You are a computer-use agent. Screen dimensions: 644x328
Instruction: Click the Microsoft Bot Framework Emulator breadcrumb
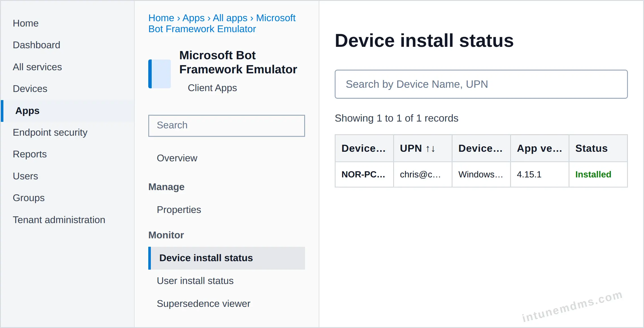pos(222,23)
